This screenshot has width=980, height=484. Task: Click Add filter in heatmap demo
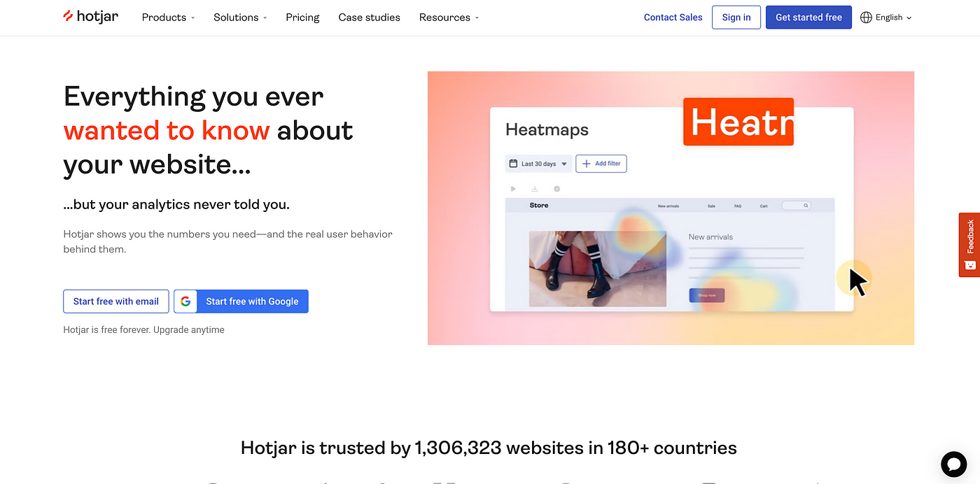point(601,164)
